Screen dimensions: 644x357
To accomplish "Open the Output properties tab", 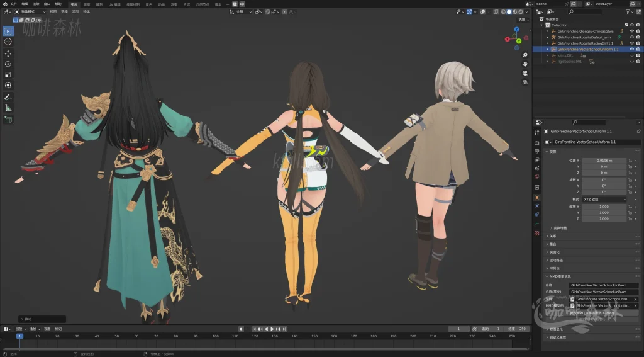I will tap(537, 151).
